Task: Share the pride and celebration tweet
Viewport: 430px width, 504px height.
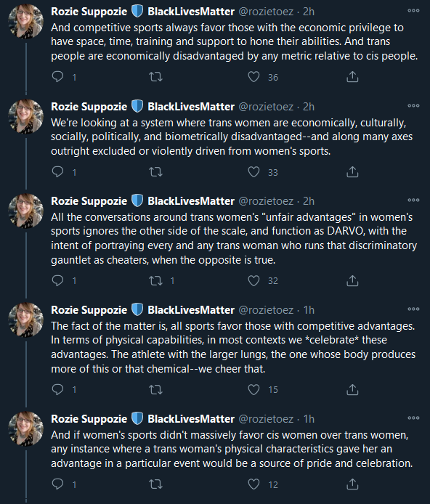Action: click(x=352, y=484)
